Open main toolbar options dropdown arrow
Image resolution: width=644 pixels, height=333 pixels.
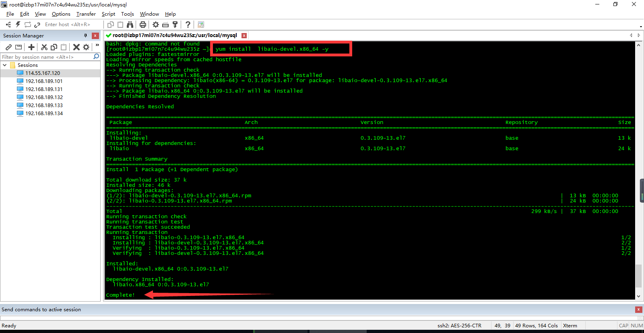click(640, 27)
